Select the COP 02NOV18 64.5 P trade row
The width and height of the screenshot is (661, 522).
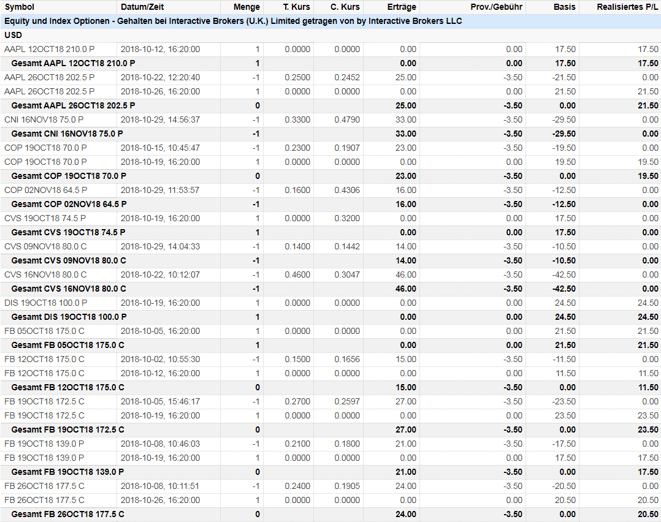point(330,190)
